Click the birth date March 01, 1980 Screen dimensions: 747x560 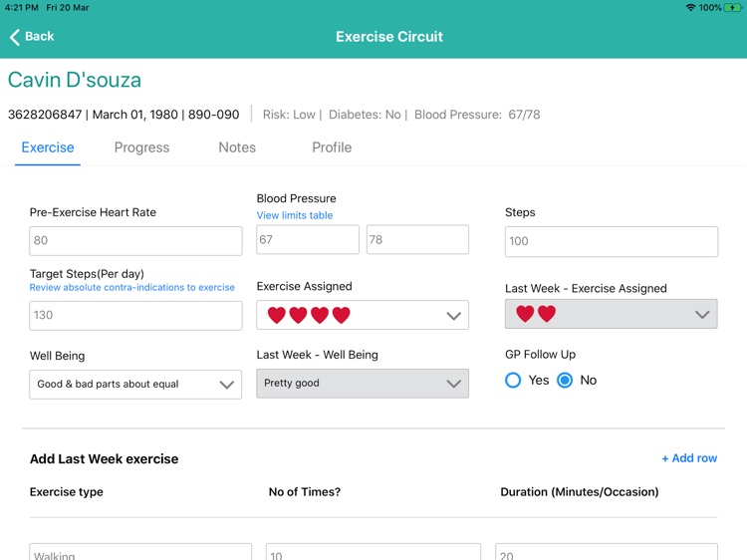134,115
